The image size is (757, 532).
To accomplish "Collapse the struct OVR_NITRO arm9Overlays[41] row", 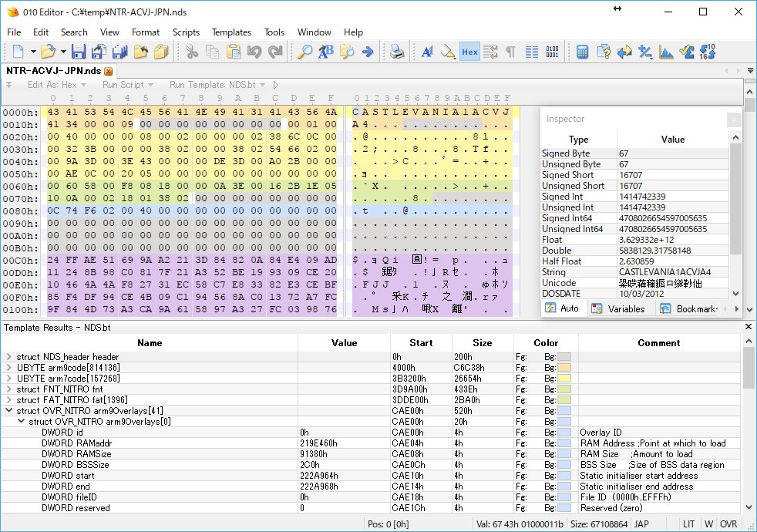I will pyautogui.click(x=8, y=411).
